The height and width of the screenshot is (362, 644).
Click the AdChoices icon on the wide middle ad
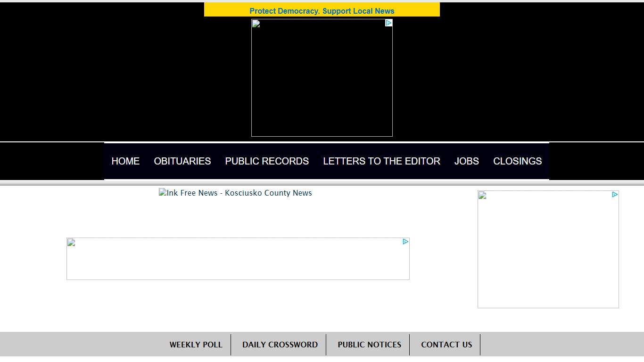pyautogui.click(x=405, y=242)
